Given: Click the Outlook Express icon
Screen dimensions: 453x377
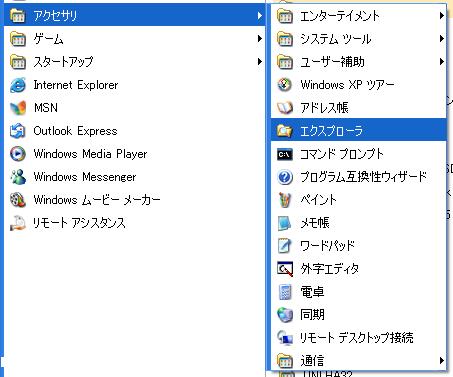Looking at the screenshot, I should (x=18, y=131).
